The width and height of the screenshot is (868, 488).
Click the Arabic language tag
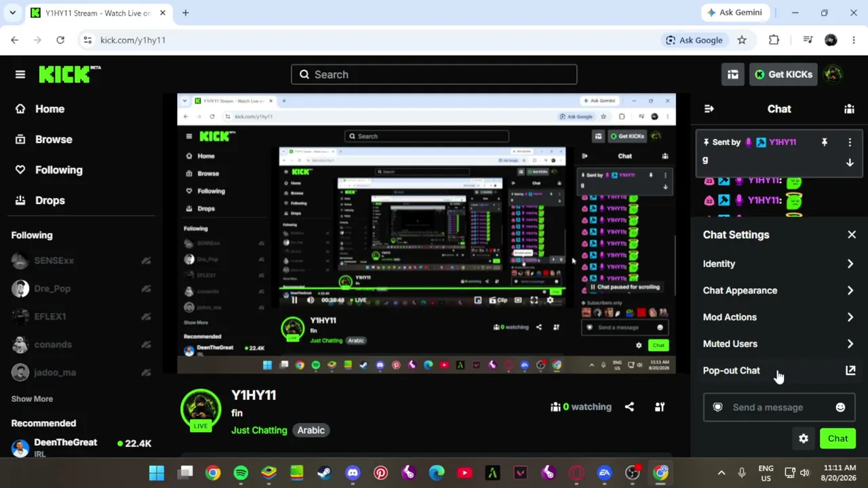(311, 430)
